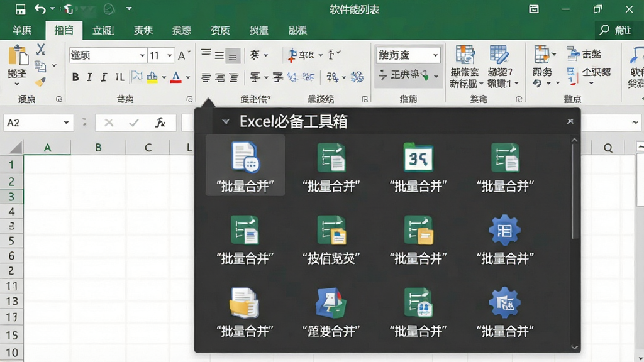The image size is (644, 362).
Task: Click the cell Borders icon in the font group
Action: point(136,76)
